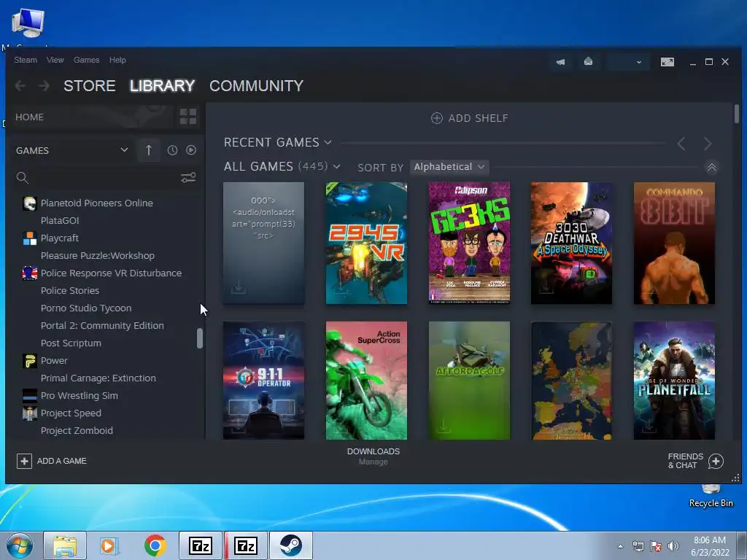
Task: Click the Windows Start orb
Action: (x=19, y=545)
